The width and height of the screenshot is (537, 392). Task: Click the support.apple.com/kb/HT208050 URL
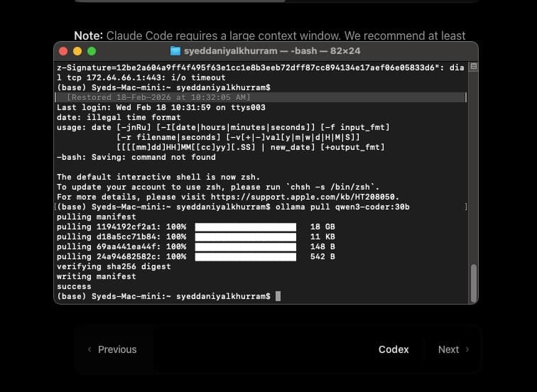[x=304, y=197]
